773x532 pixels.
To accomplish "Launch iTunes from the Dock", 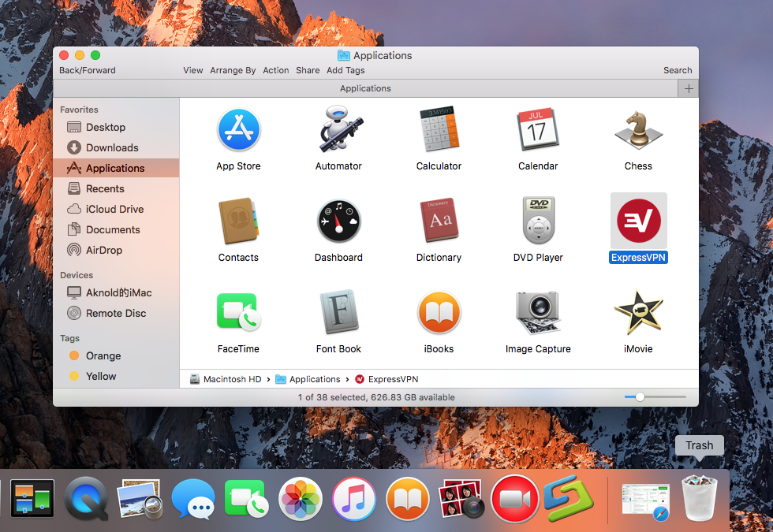I will [x=354, y=499].
